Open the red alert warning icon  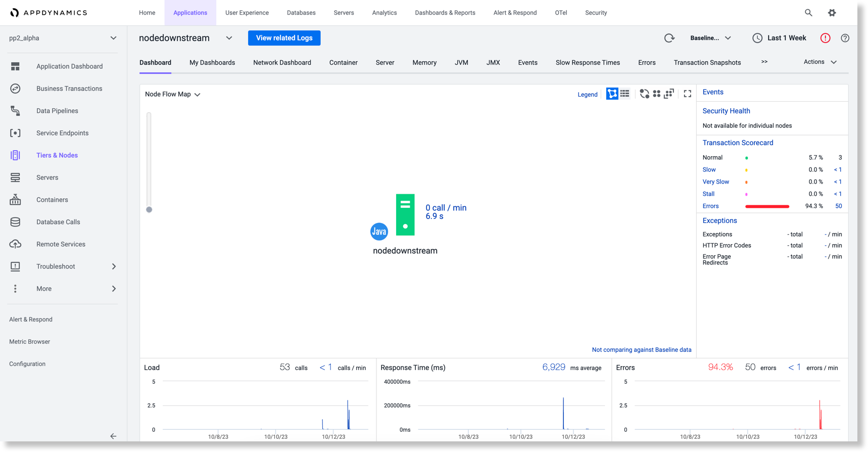(x=825, y=38)
